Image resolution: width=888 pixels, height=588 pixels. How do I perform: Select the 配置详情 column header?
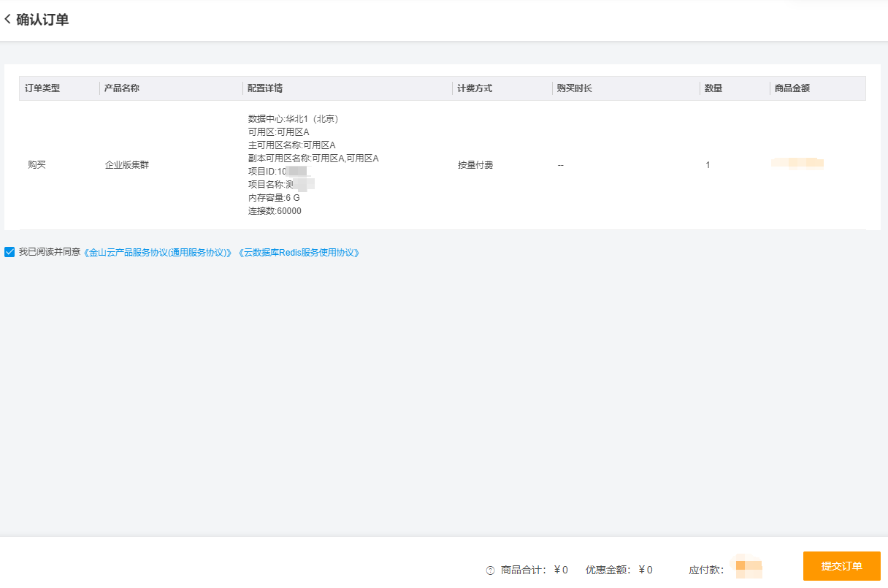coord(265,88)
